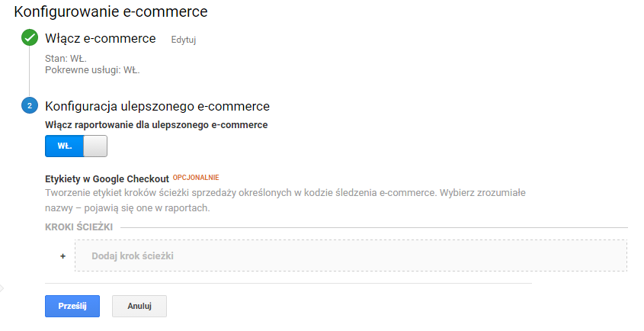
Task: Click the orange OPCJONALNIE tag
Action: 196,177
